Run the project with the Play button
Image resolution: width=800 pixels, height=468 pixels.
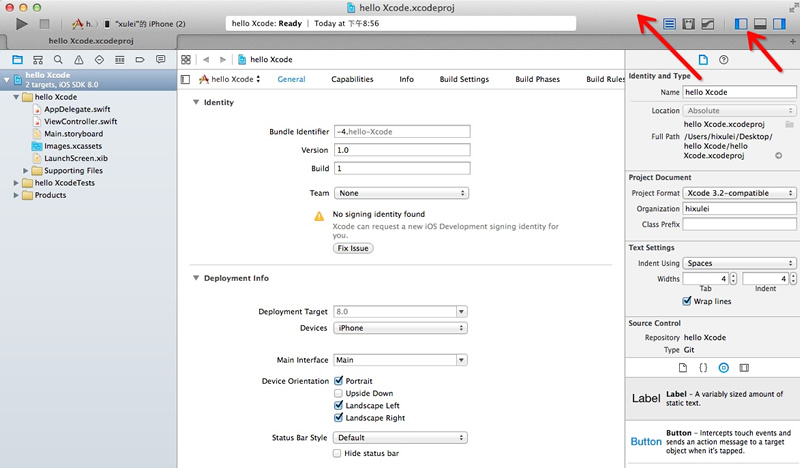21,23
